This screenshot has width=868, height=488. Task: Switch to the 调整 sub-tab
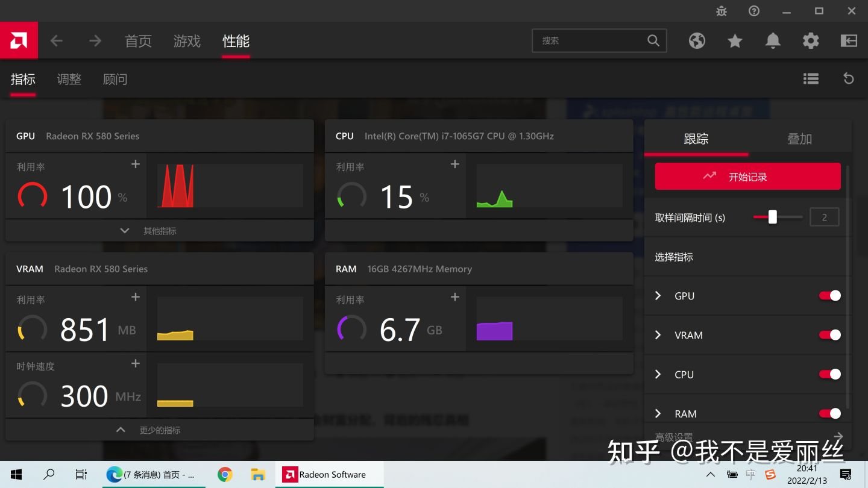coord(69,79)
